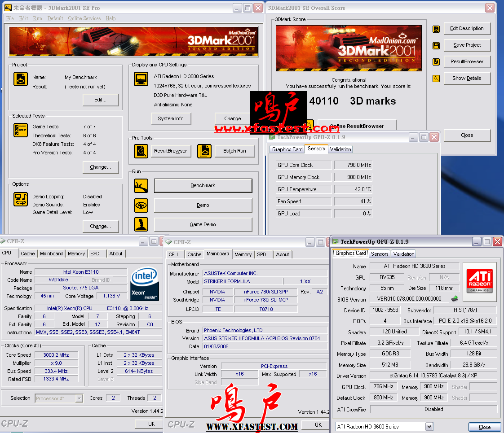This screenshot has height=433, width=504.
Task: Switch to Sensors tab in front GPU-Z window
Action: [x=380, y=254]
